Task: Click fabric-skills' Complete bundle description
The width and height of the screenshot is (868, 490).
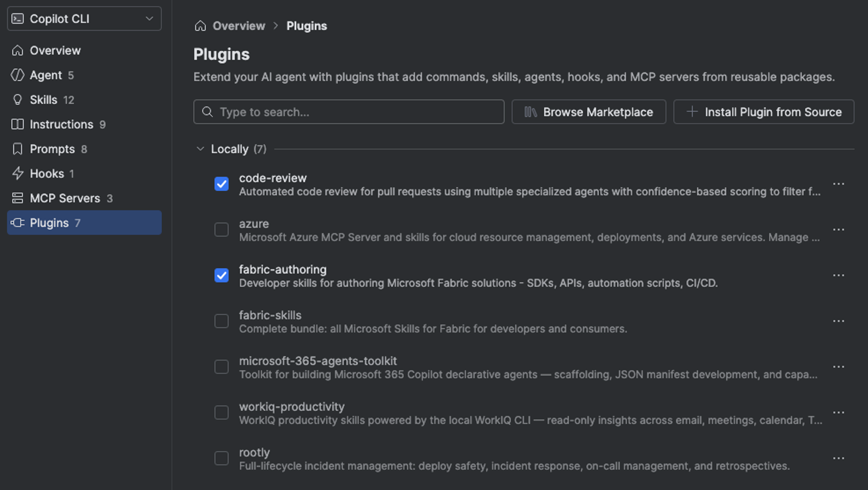Action: tap(433, 329)
